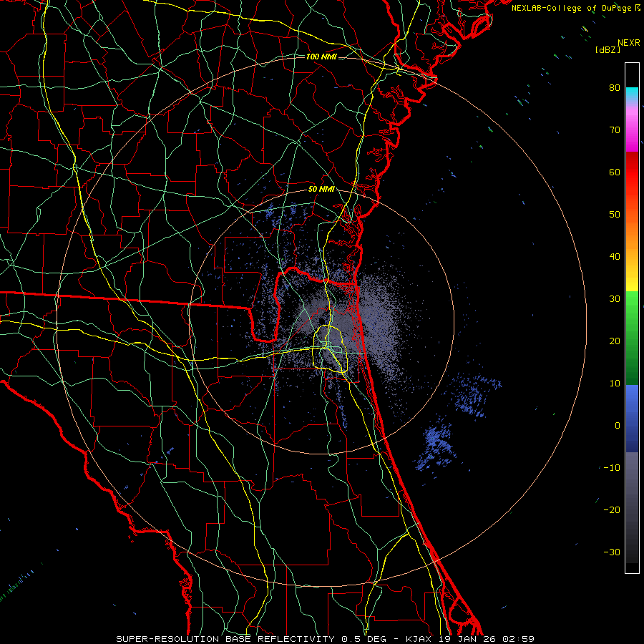Click the -30 dBZ scale value

pyautogui.click(x=612, y=552)
